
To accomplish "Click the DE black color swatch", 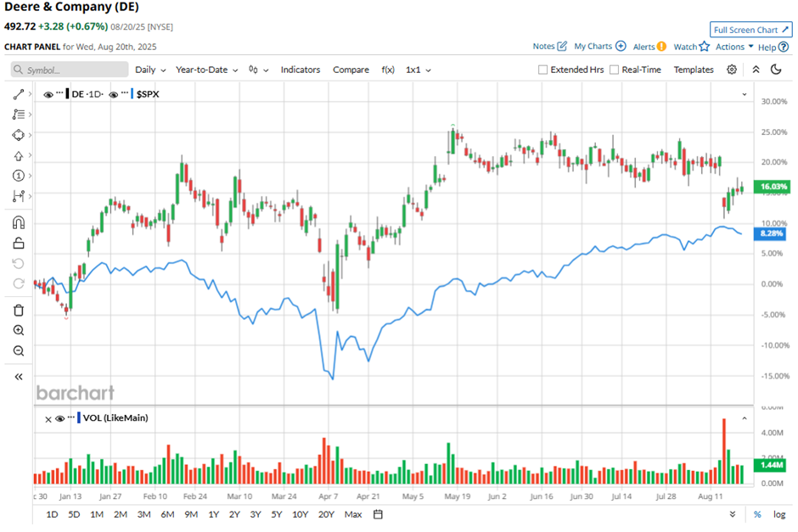I will click(x=68, y=94).
